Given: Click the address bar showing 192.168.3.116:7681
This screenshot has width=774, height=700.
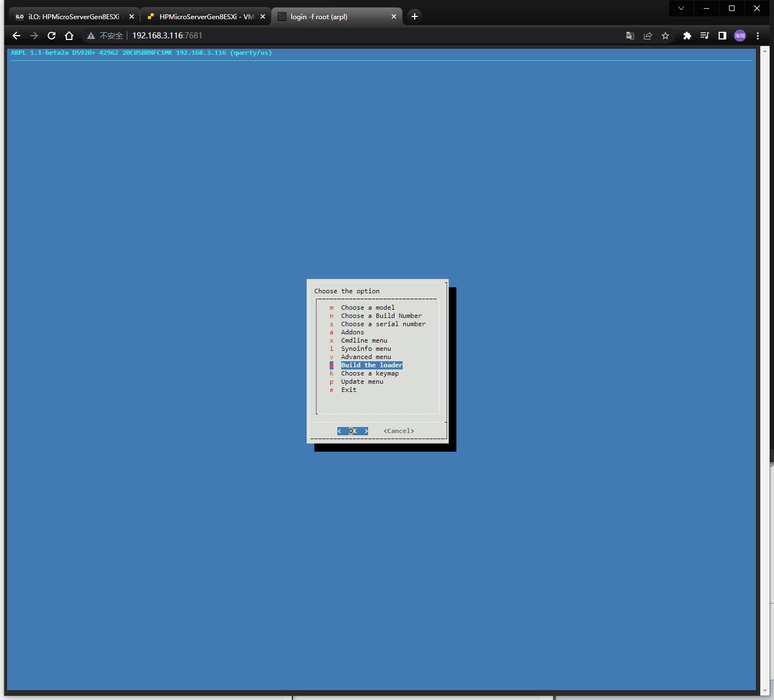Looking at the screenshot, I should [167, 36].
